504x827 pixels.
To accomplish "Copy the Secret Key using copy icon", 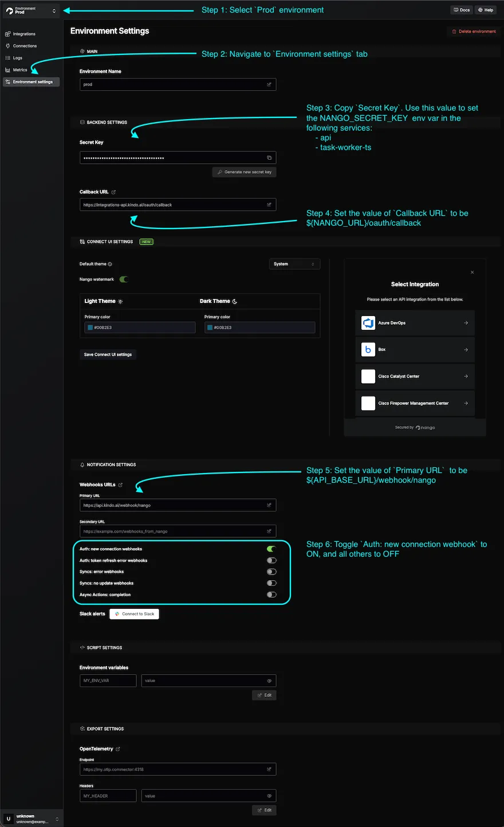I will 269,158.
